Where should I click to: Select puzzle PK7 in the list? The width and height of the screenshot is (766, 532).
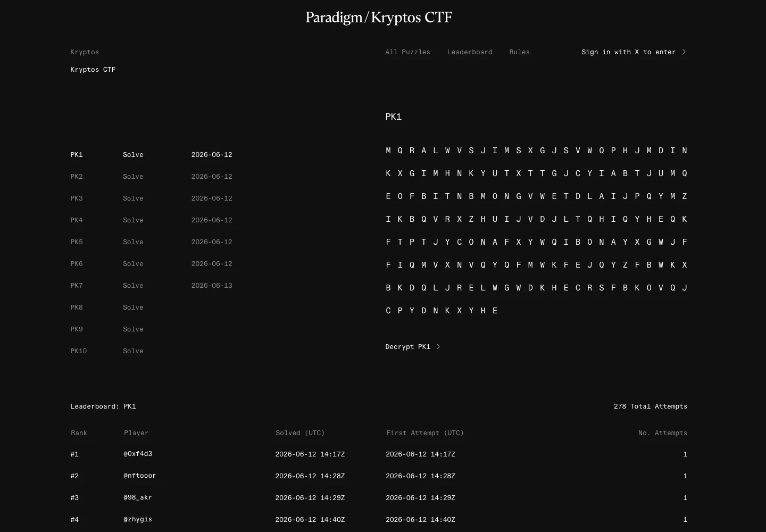point(77,286)
